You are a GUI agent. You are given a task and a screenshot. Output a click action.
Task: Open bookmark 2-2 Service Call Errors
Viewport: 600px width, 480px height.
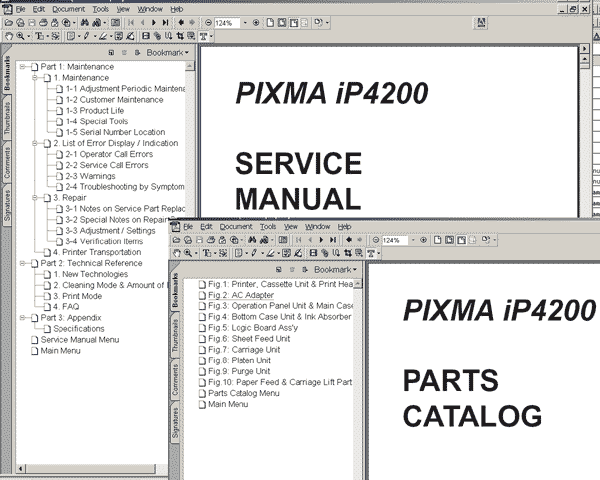click(x=107, y=165)
